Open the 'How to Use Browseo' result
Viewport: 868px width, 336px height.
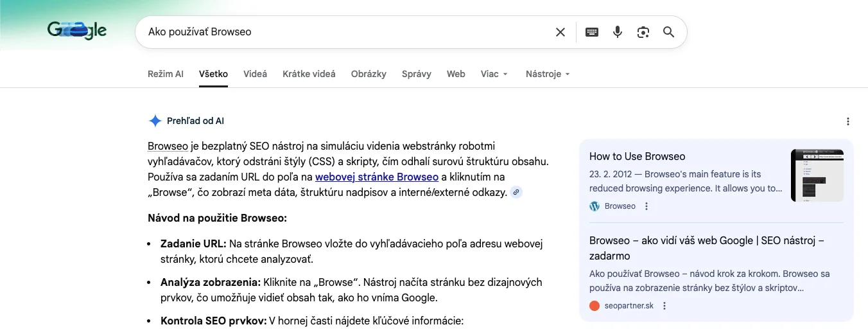637,156
